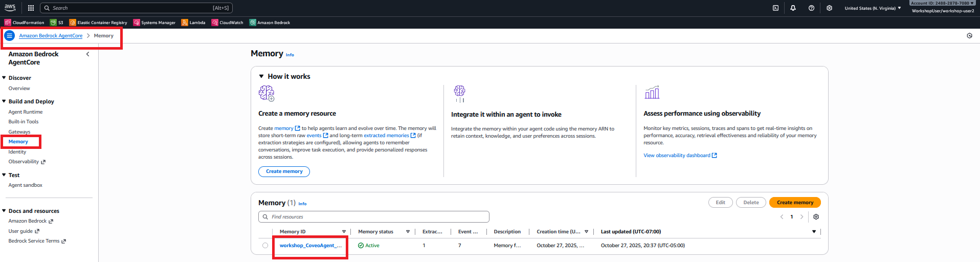
Task: Open the notifications bell
Action: (793, 8)
